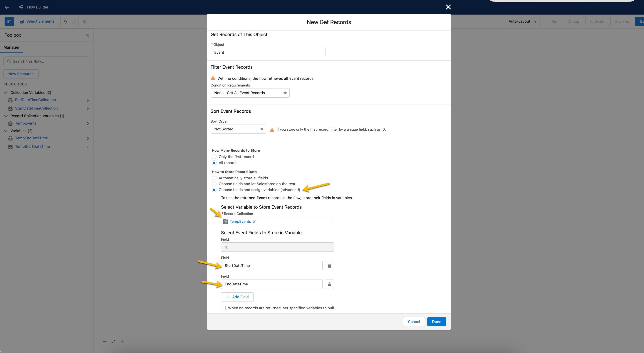The height and width of the screenshot is (353, 644).
Task: Delete the StartDateTime field row
Action: [x=329, y=266]
